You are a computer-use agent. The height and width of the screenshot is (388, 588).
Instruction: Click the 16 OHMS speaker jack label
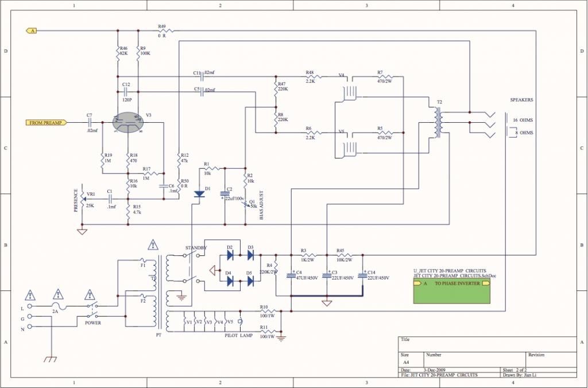pos(523,121)
